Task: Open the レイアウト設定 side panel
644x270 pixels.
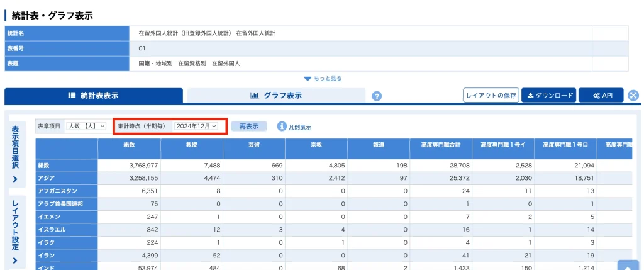Action: (x=15, y=233)
